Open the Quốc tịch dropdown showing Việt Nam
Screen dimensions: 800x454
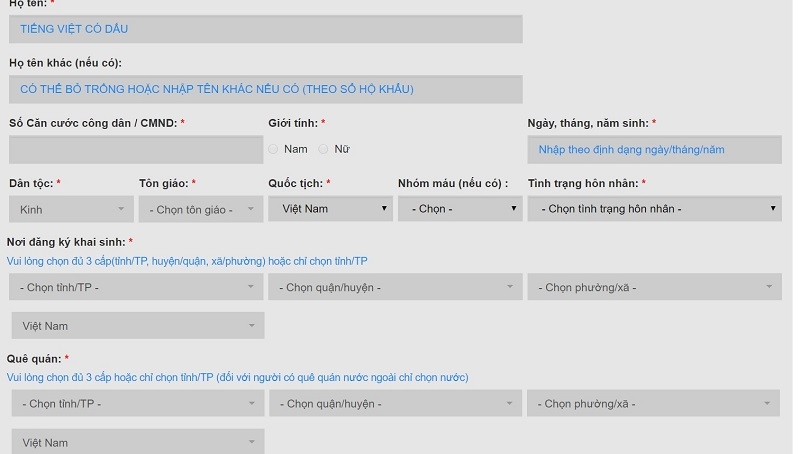(329, 209)
